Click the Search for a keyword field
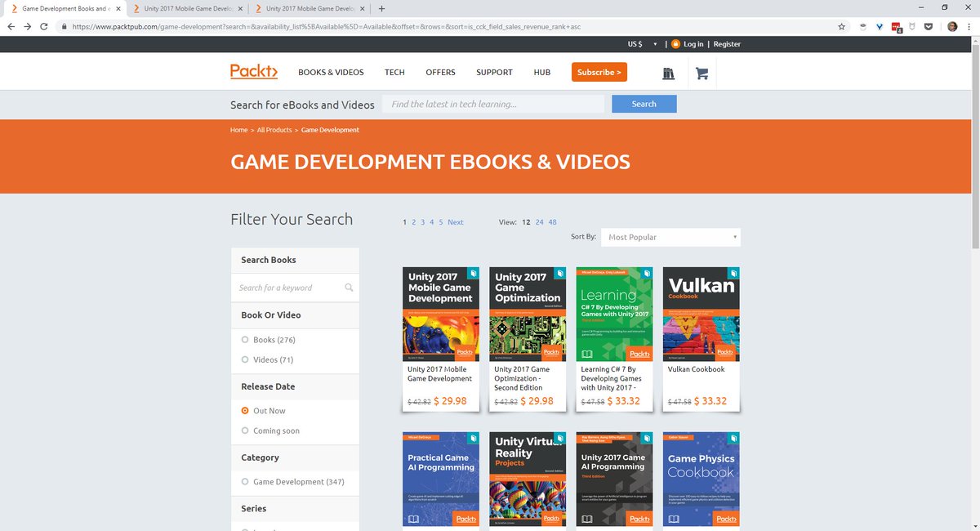The width and height of the screenshot is (980, 531). pyautogui.click(x=296, y=288)
